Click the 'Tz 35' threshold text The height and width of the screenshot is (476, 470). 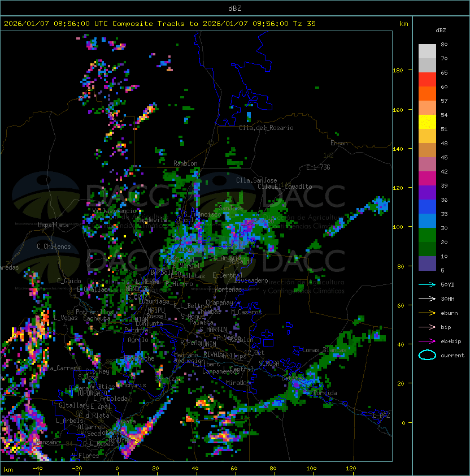[304, 23]
